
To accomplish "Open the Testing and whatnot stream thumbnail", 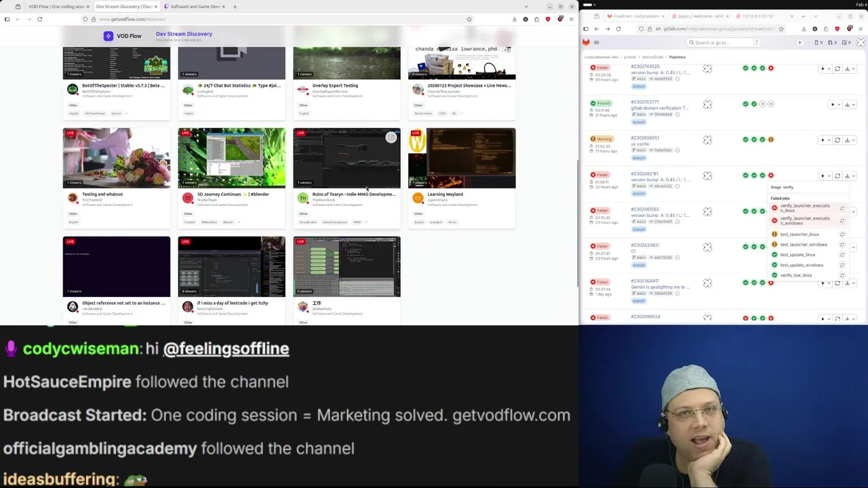I will click(x=117, y=158).
